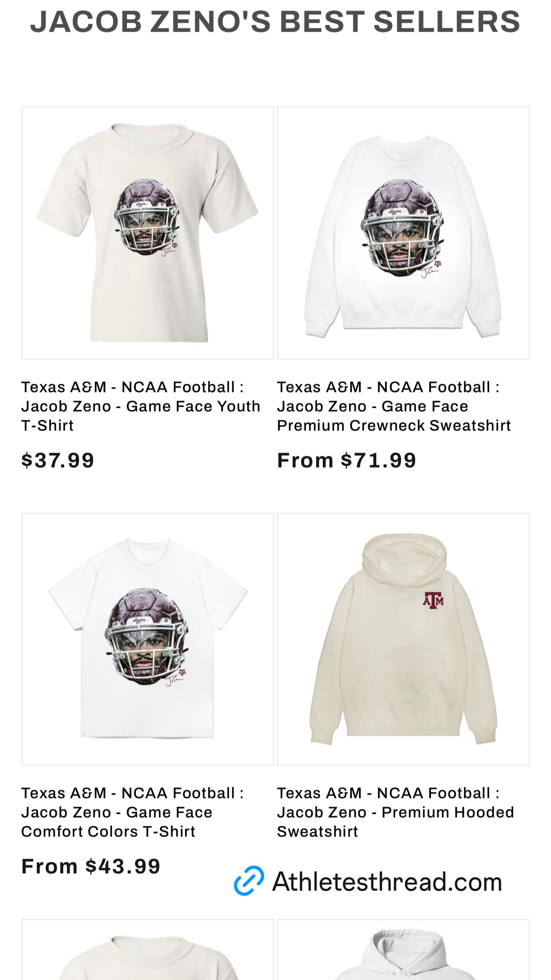This screenshot has width=551, height=980.
Task: Click the helmet graphic on the Crewneck Sweatshirt
Action: tap(402, 227)
